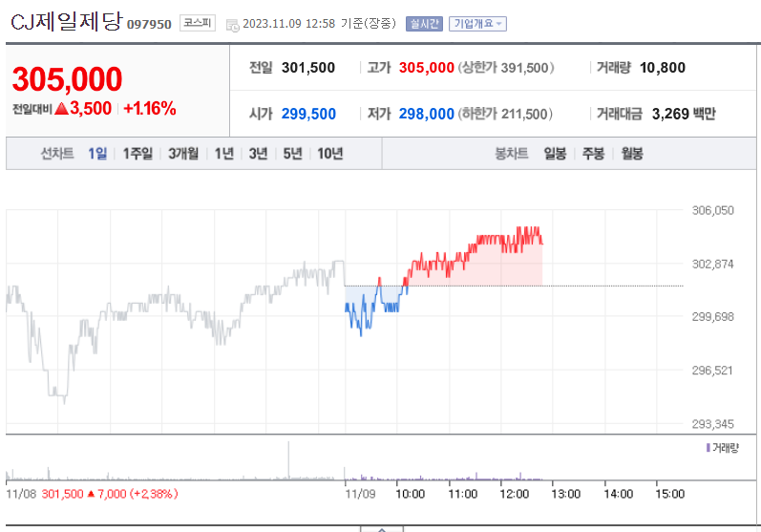The height and width of the screenshot is (532, 761).
Task: Click the previous close 301,500 value
Action: tap(308, 68)
